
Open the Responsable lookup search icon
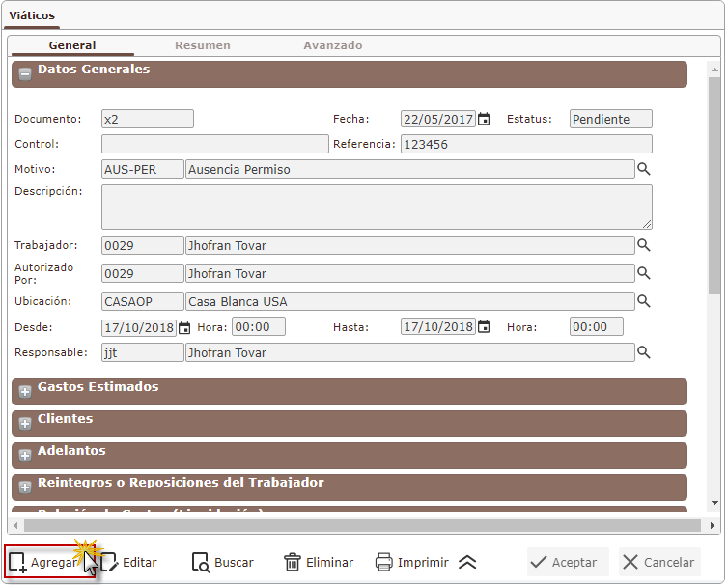(x=644, y=352)
